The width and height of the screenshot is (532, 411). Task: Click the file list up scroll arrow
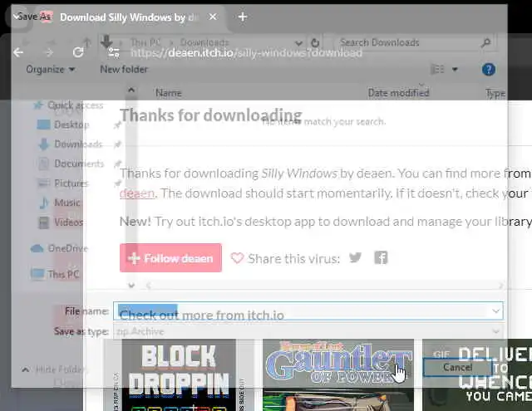click(131, 91)
